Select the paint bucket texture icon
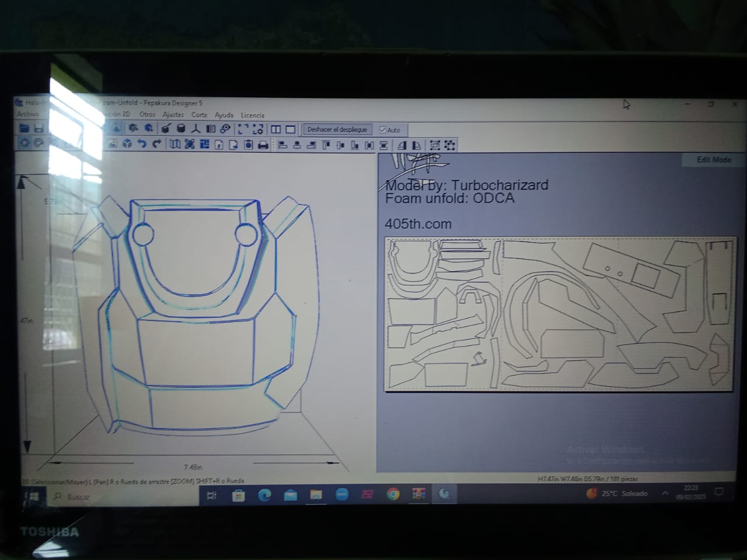The width and height of the screenshot is (747, 560). click(166, 129)
